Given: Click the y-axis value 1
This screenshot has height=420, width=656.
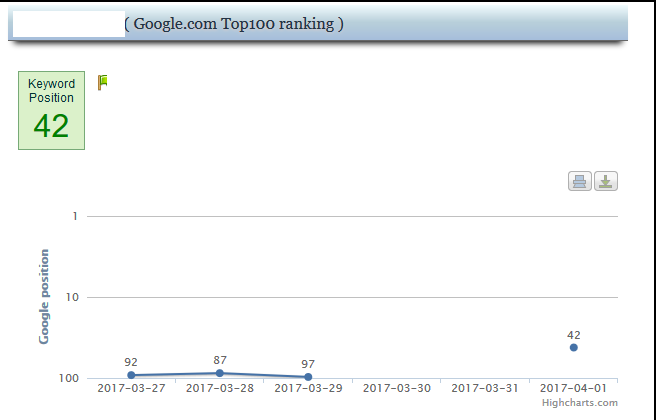Looking at the screenshot, I should pyautogui.click(x=75, y=216).
